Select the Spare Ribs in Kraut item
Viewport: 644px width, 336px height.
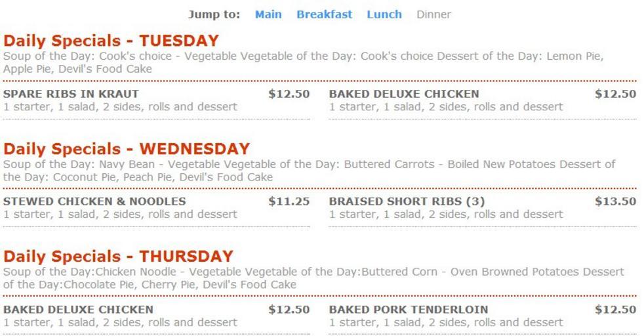71,94
